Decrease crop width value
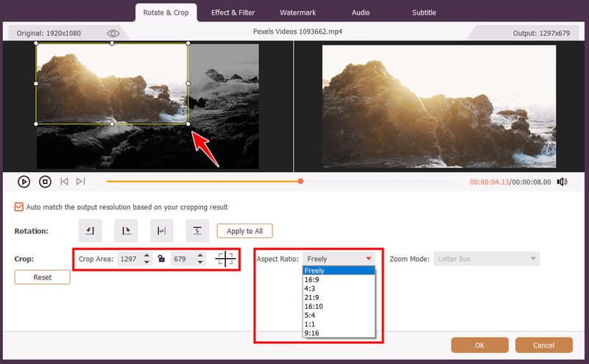This screenshot has height=364, width=589. [x=147, y=262]
